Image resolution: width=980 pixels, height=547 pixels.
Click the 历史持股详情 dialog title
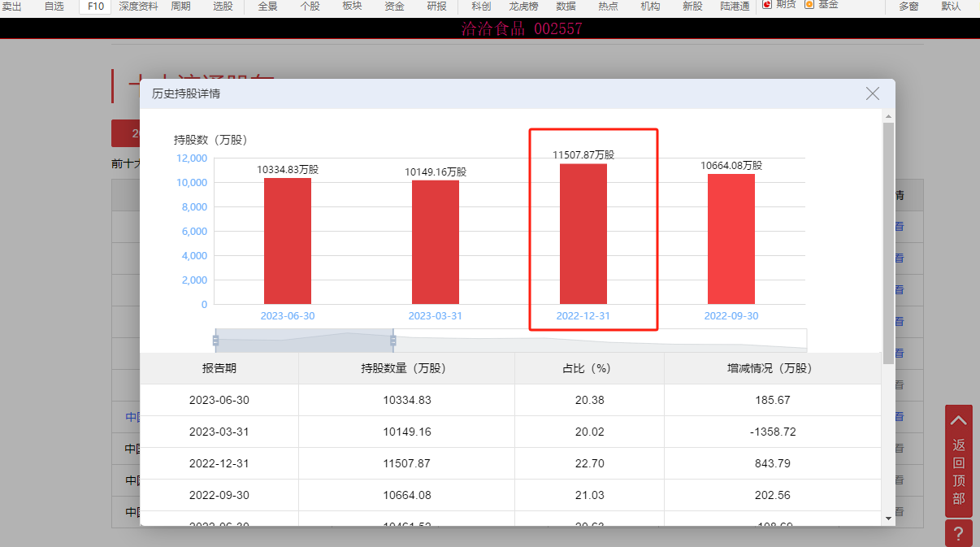click(186, 93)
